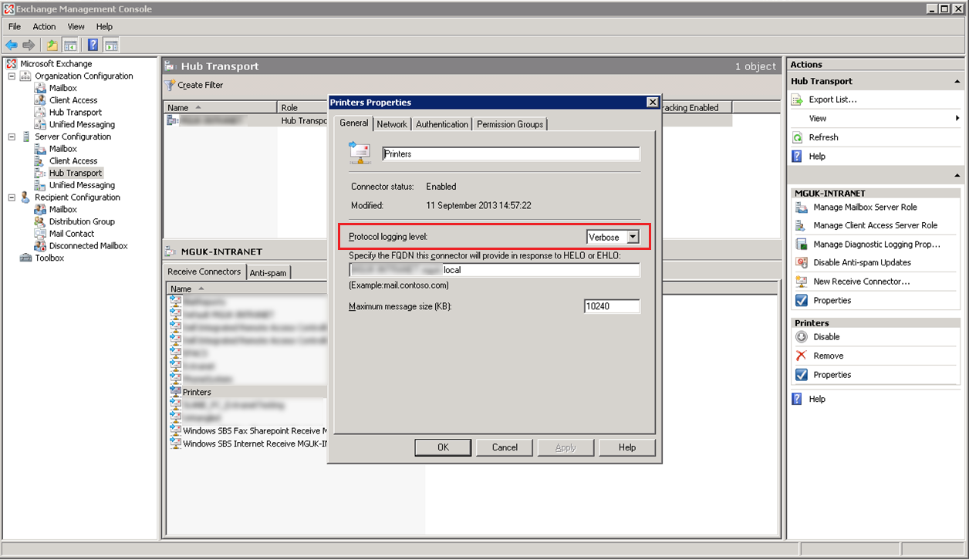Open the Help menu in menu bar
Screen dimensions: 969x560
[104, 27]
